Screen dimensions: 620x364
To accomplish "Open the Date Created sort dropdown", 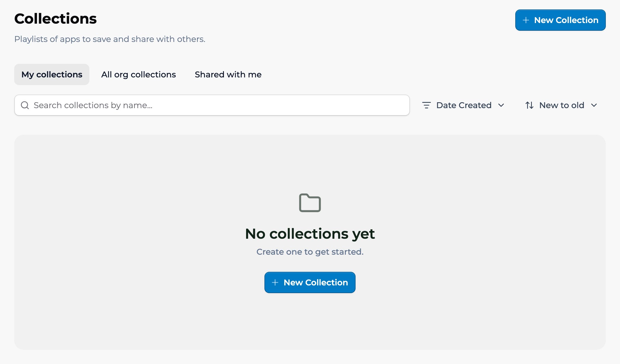I will pos(463,105).
